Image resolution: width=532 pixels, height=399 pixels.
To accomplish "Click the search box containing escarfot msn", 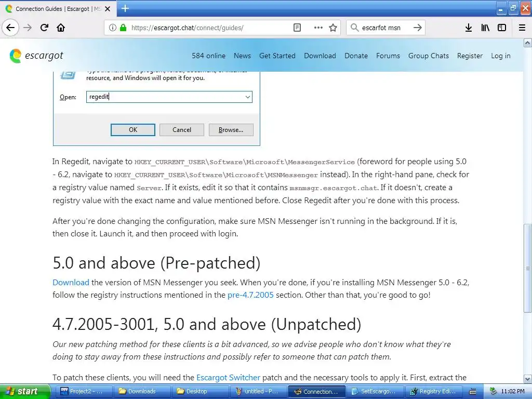I will click(385, 28).
